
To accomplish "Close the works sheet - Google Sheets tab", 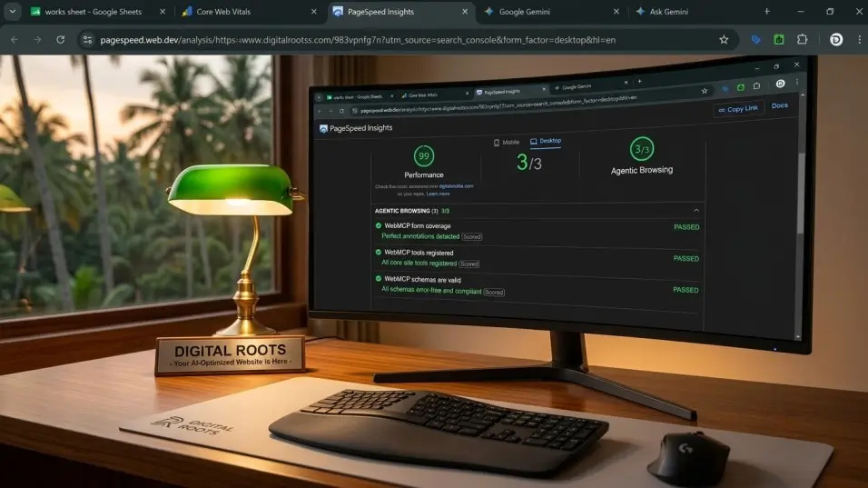I will point(163,12).
